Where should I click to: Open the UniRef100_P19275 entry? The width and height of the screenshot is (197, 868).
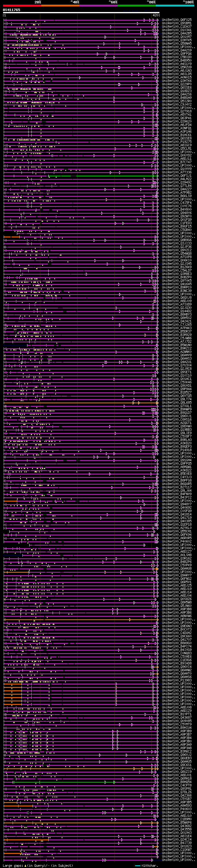coord(177,142)
